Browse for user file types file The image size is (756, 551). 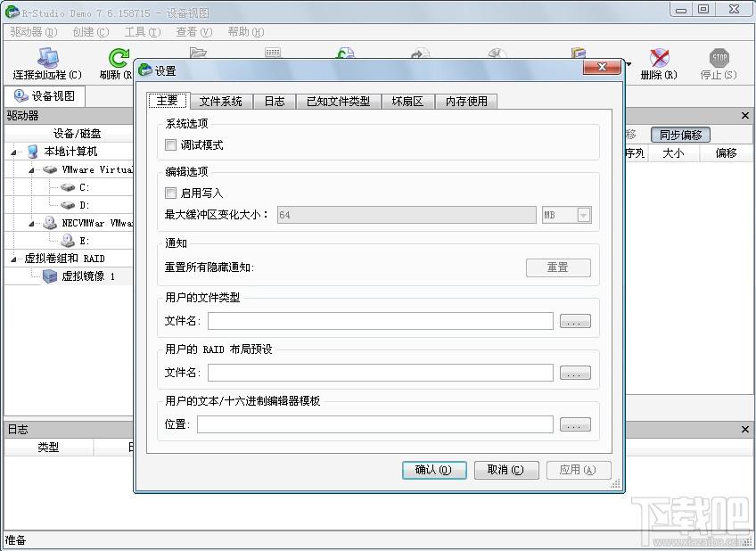coord(575,321)
